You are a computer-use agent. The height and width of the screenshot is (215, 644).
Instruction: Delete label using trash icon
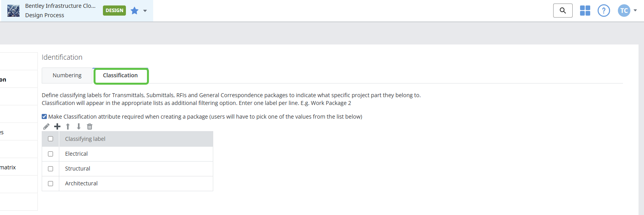pyautogui.click(x=90, y=126)
